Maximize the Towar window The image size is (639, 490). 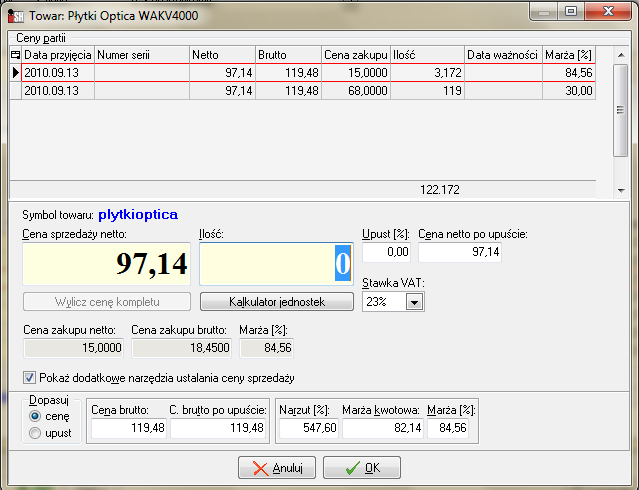tap(571, 11)
